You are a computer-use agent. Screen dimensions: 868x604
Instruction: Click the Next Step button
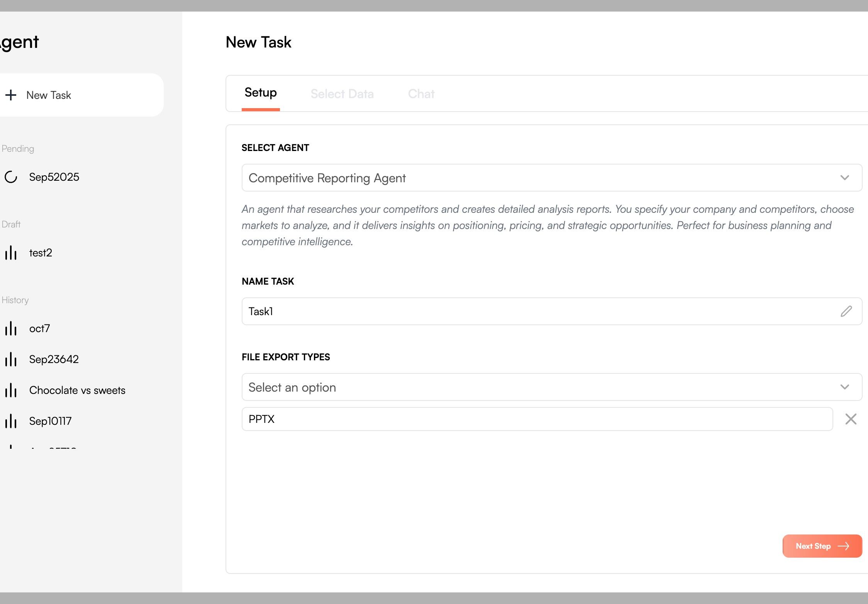(x=822, y=546)
